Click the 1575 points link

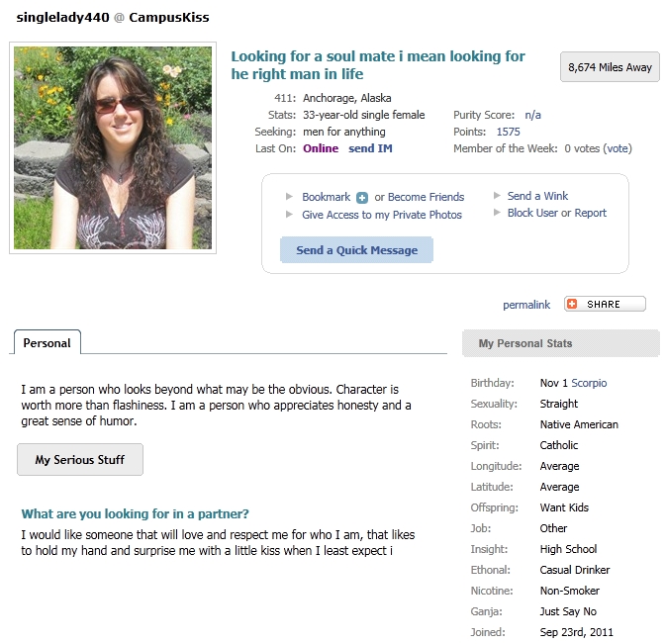click(x=508, y=132)
